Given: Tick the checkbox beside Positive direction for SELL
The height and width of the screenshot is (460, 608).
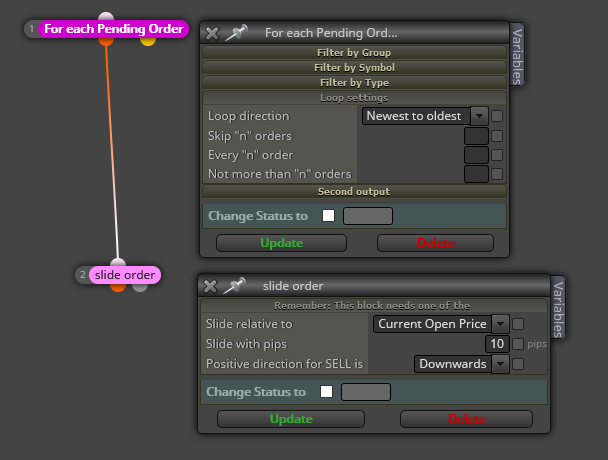Looking at the screenshot, I should coord(518,364).
